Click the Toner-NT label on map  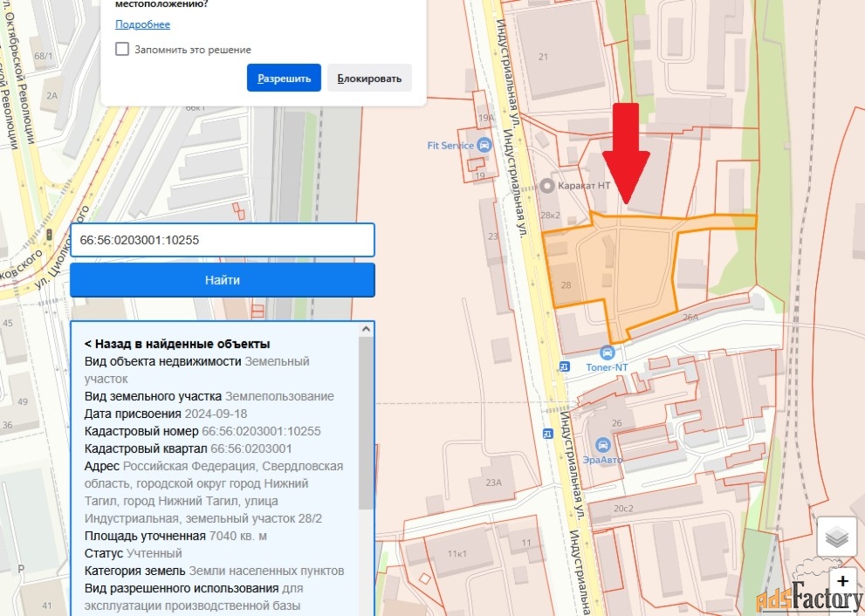(x=607, y=366)
